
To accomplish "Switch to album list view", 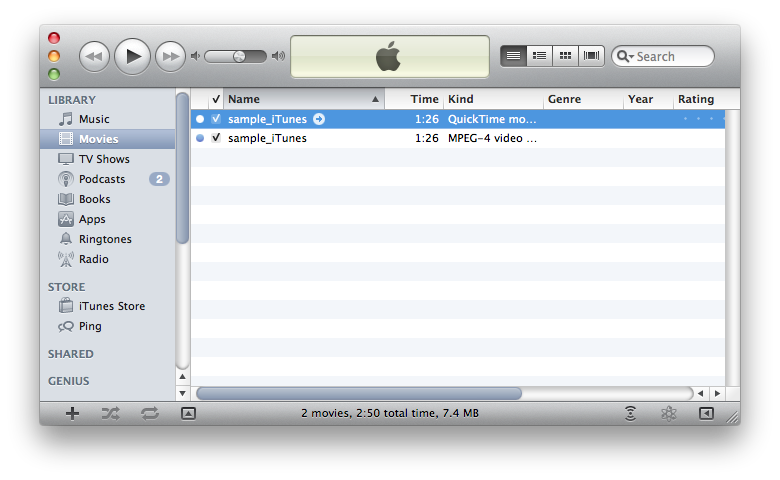I will 539,56.
